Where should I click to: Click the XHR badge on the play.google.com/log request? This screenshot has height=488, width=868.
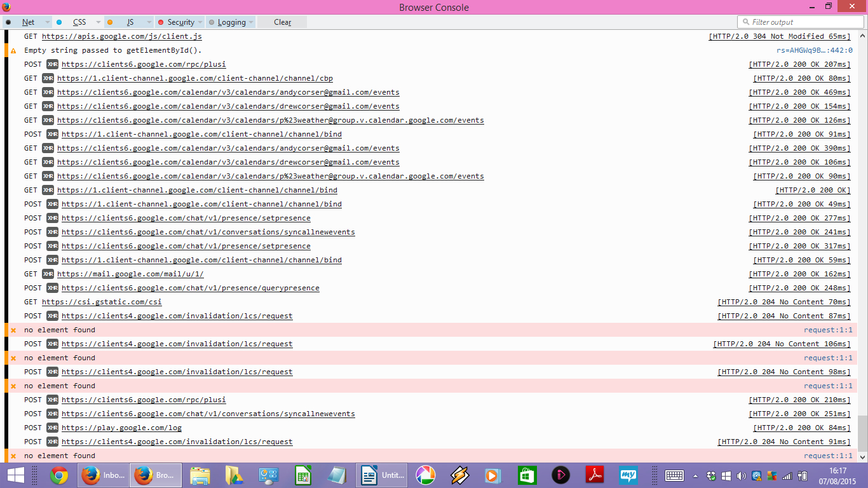coord(53,428)
